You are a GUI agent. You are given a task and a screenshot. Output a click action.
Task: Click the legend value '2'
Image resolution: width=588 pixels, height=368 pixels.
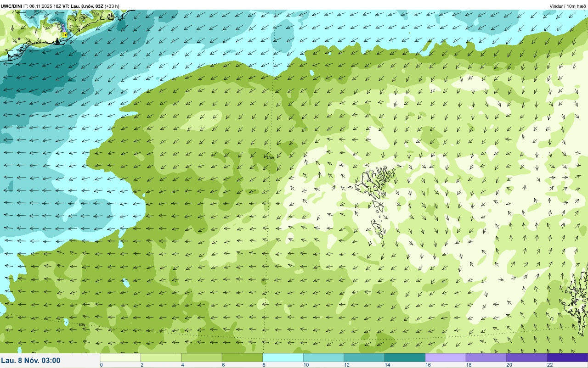tap(142, 365)
